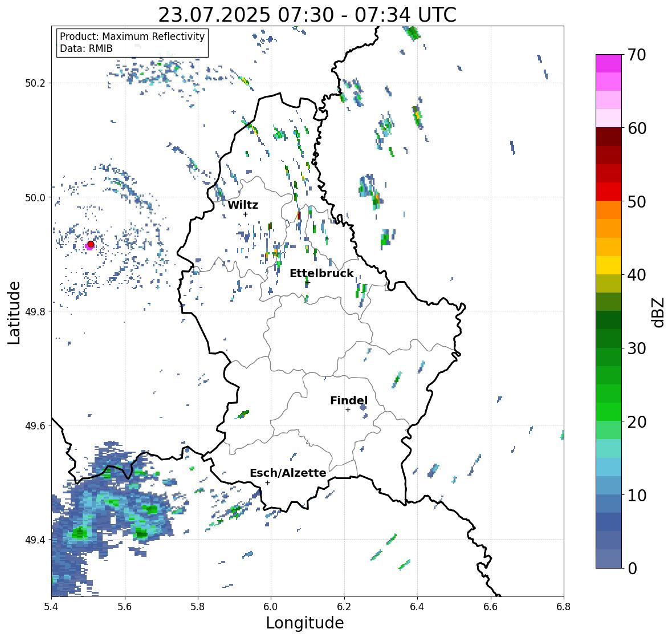Click the Wiltz label text

[243, 205]
